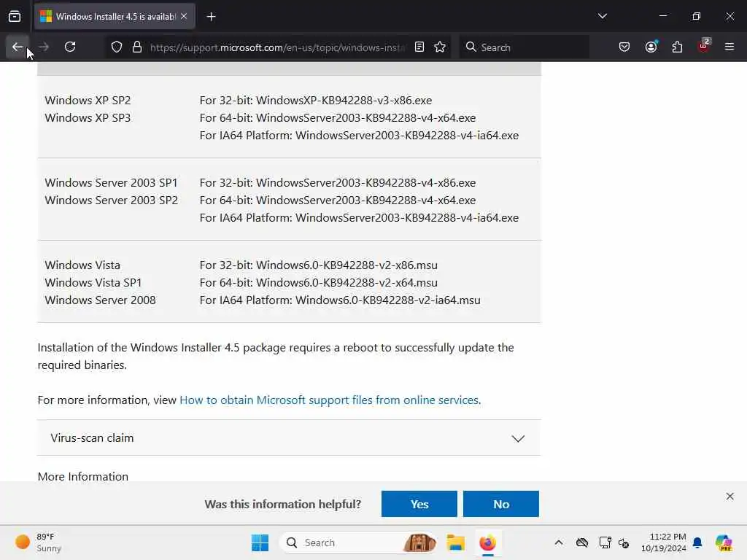Toggle reader view icon in address bar
This screenshot has width=747, height=560.
coord(419,47)
